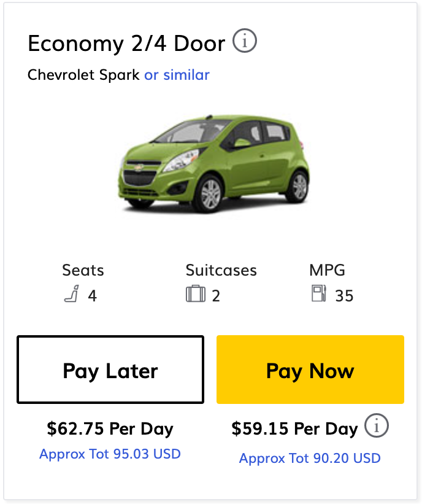The height and width of the screenshot is (504, 422).
Task: Click the seat icon under Seats
Action: tap(72, 295)
